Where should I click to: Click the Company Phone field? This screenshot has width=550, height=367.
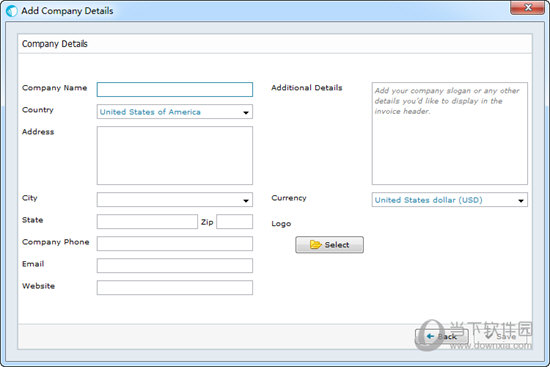(x=175, y=243)
